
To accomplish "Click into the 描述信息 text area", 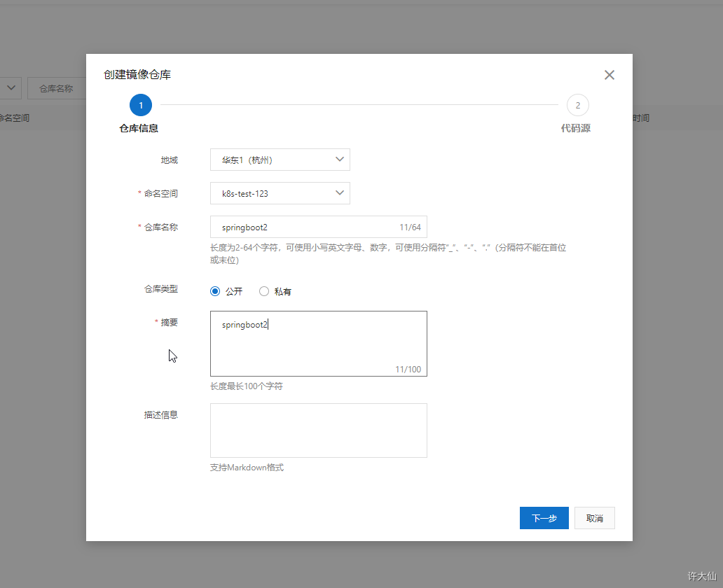I will (x=319, y=430).
